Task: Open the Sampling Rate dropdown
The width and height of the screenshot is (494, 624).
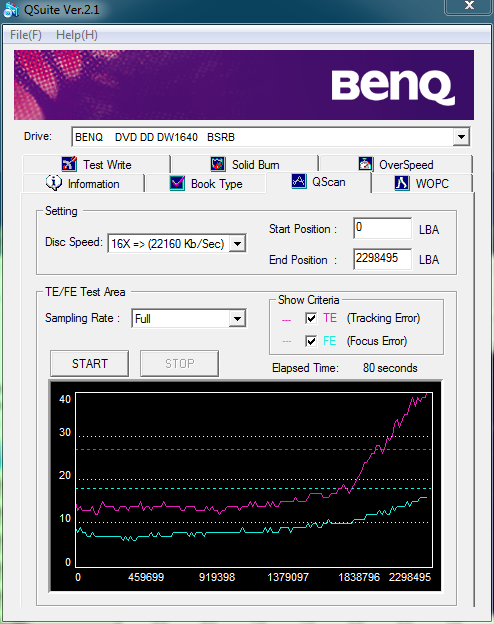Action: coord(237,318)
